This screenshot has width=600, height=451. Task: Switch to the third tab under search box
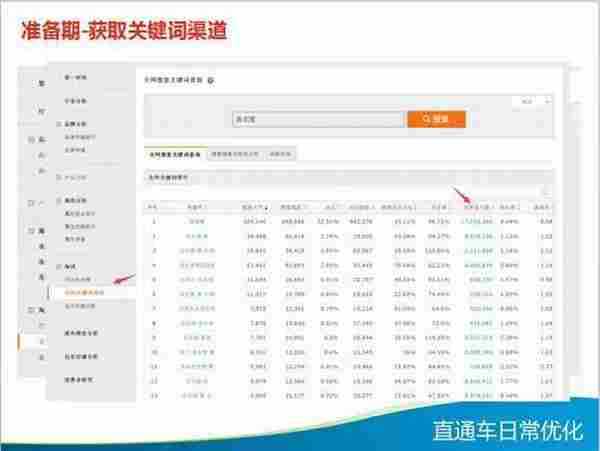click(x=281, y=154)
